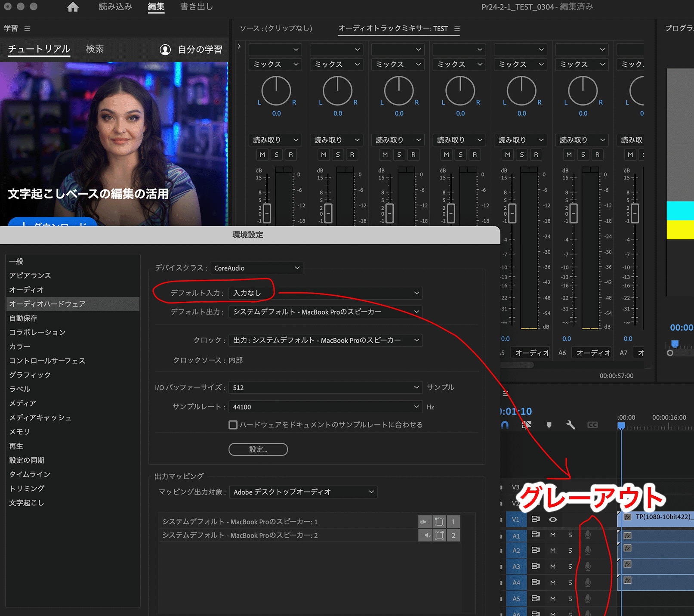Open the 書き出し menu item
The height and width of the screenshot is (616, 694).
point(196,6)
